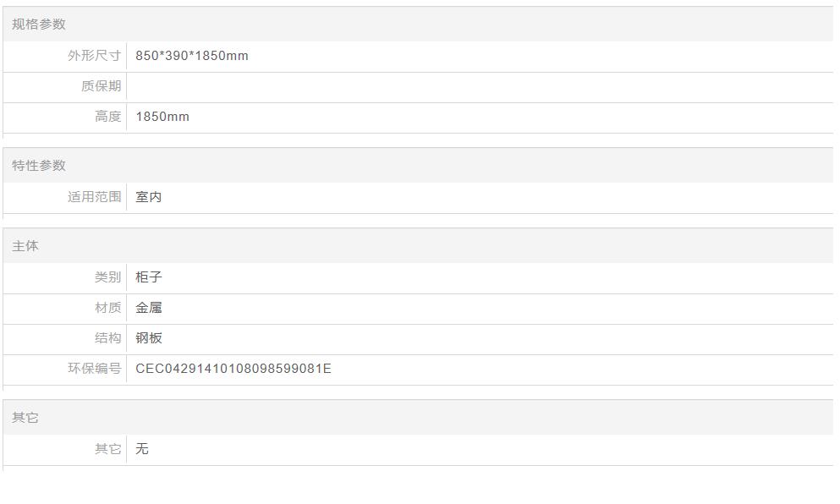The height and width of the screenshot is (504, 840).
Task: Click the 柜子 category value
Action: click(x=149, y=277)
